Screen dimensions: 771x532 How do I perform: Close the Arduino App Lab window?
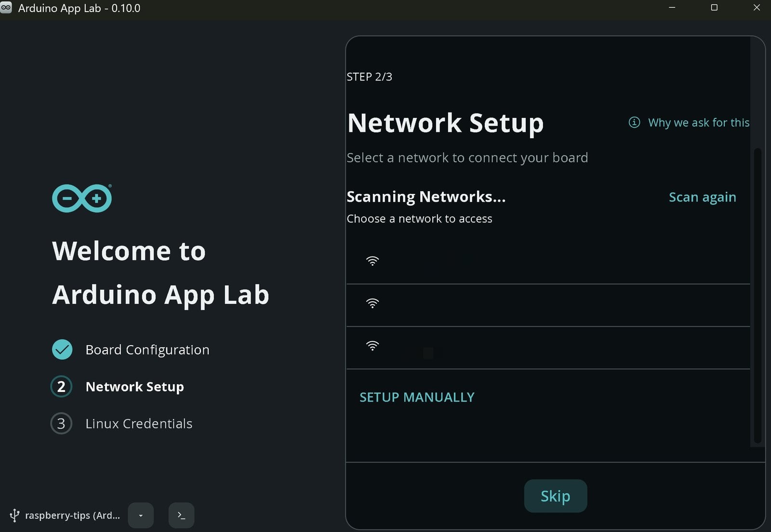[757, 8]
